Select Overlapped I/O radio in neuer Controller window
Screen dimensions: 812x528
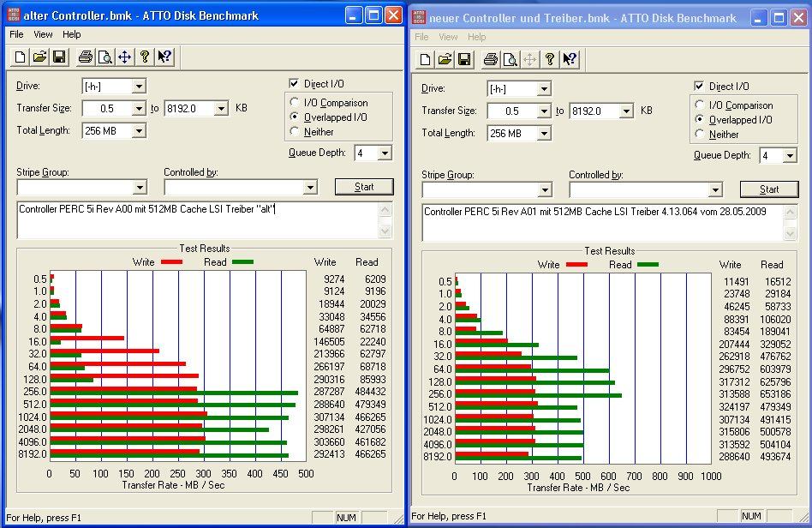tap(700, 119)
